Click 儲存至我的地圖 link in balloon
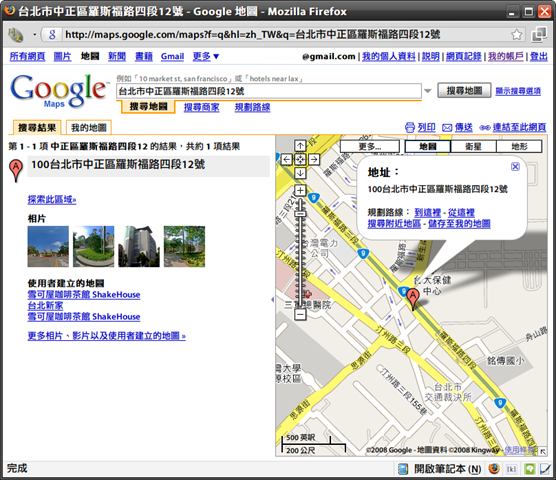556x480 pixels. pos(459,224)
